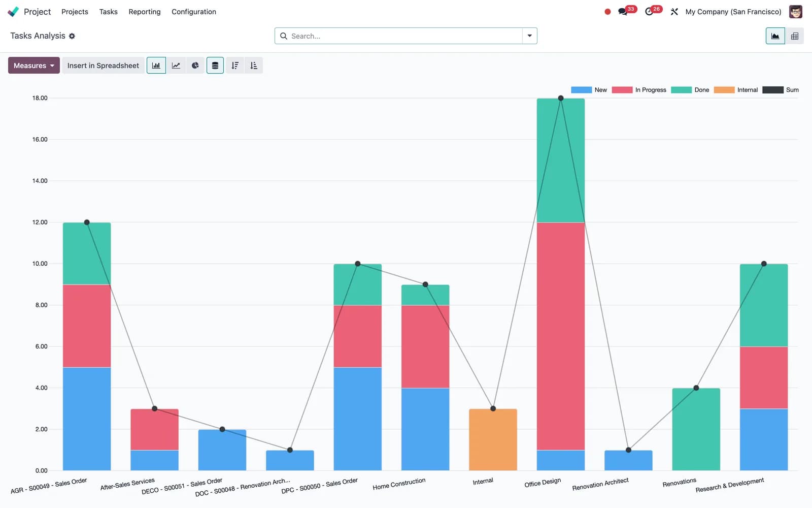This screenshot has width=812, height=508.
Task: Click Insert in Spreadsheet button
Action: 103,66
